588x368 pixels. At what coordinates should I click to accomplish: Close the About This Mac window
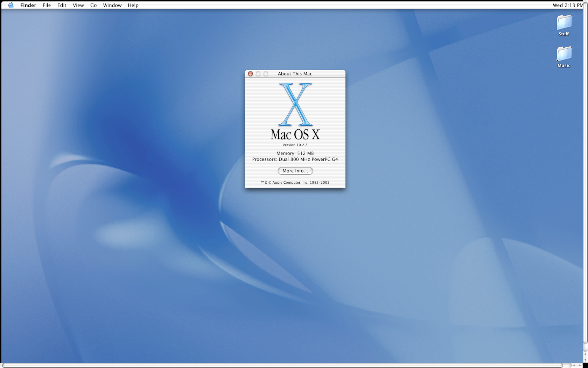pyautogui.click(x=250, y=74)
